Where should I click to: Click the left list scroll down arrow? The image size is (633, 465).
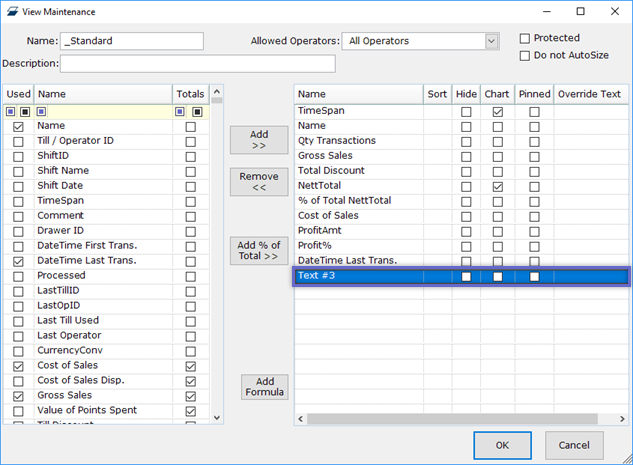point(217,419)
